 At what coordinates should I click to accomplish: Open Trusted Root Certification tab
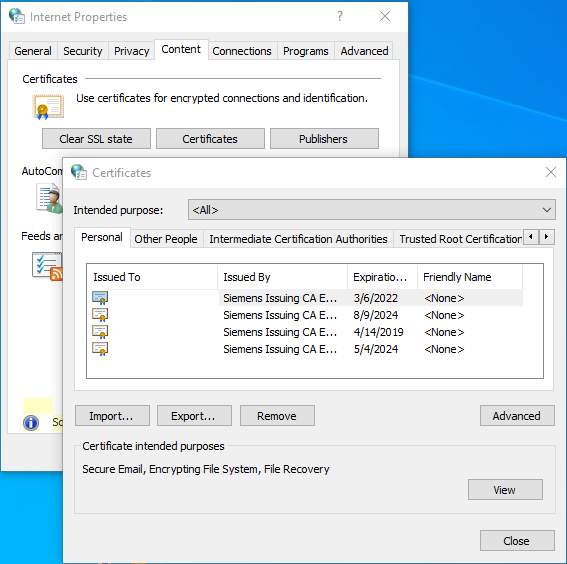tap(460, 239)
